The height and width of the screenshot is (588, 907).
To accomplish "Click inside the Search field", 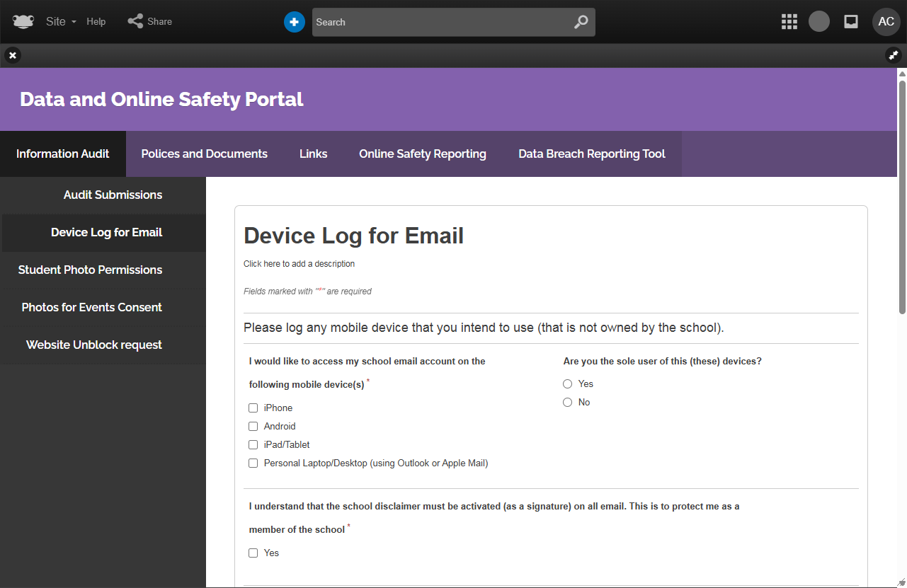I will click(439, 22).
